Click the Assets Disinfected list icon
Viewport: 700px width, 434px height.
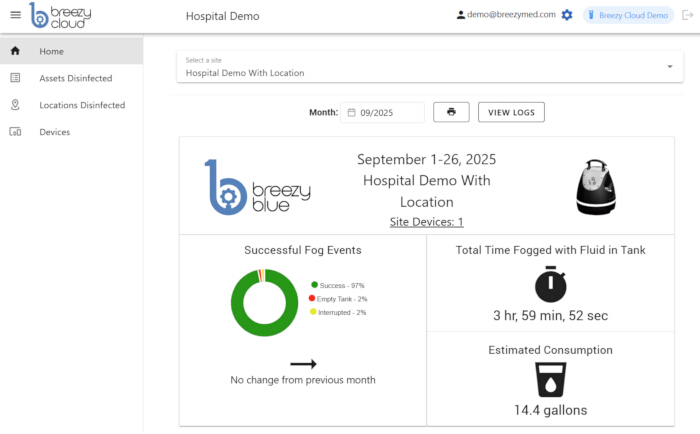15,78
